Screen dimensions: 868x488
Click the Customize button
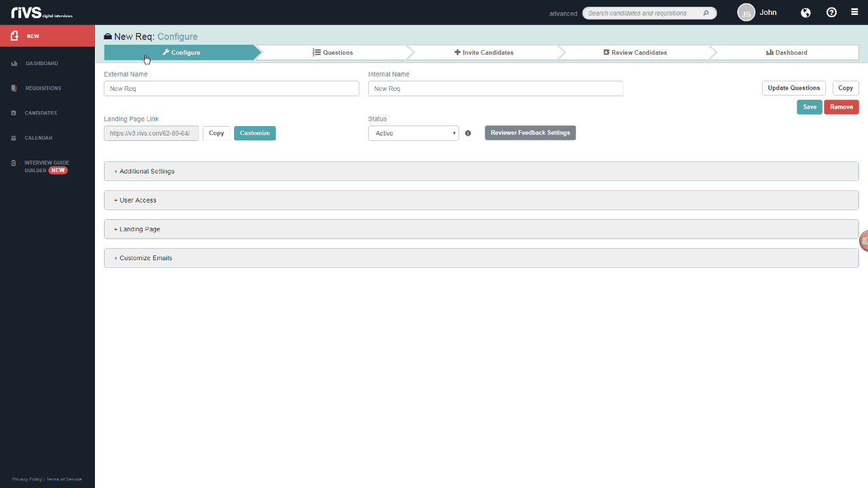[x=255, y=133]
